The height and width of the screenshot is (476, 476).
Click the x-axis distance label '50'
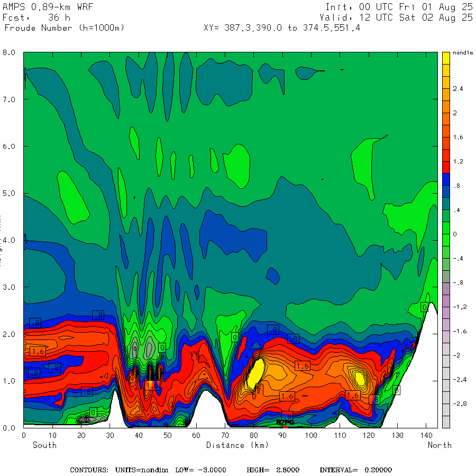point(168,436)
